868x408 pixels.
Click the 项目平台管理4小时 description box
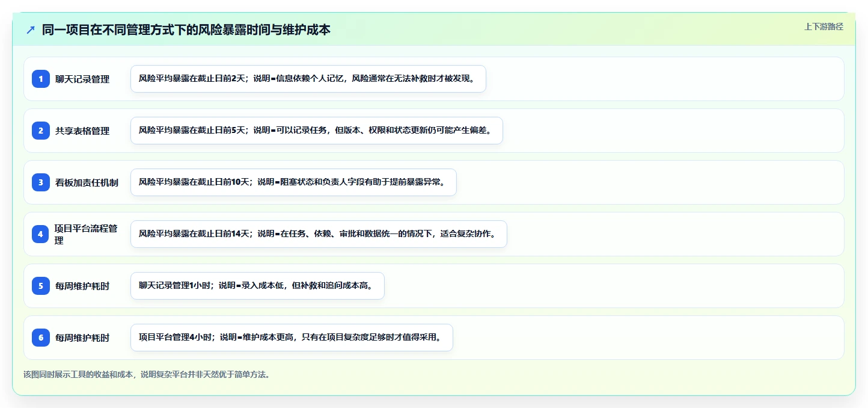coord(292,338)
